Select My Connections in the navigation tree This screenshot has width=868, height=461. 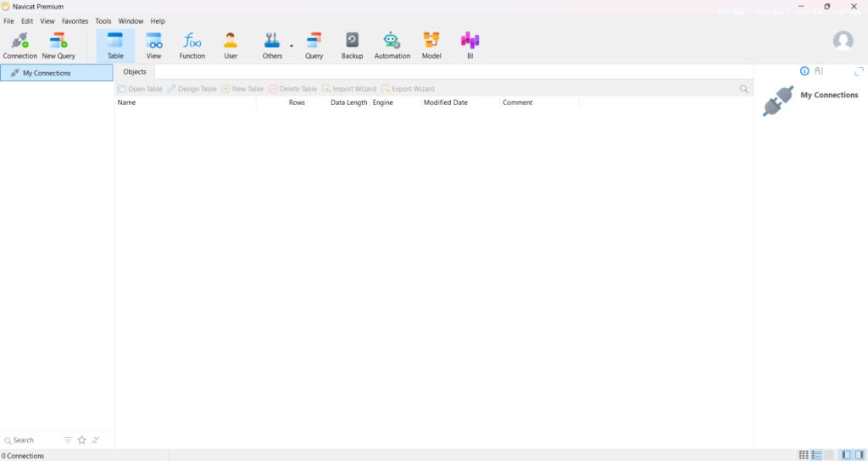(x=57, y=73)
